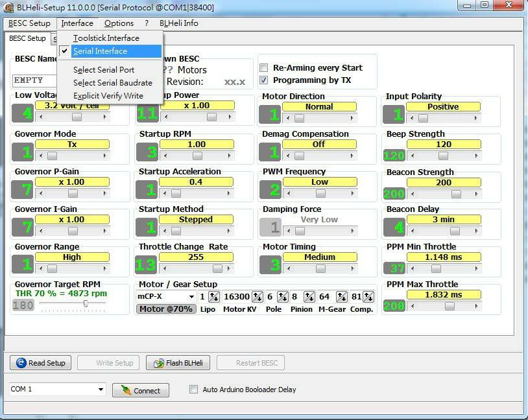Click the Demag Compensation green value indicator
The height and width of the screenshot is (420, 528).
pos(270,152)
